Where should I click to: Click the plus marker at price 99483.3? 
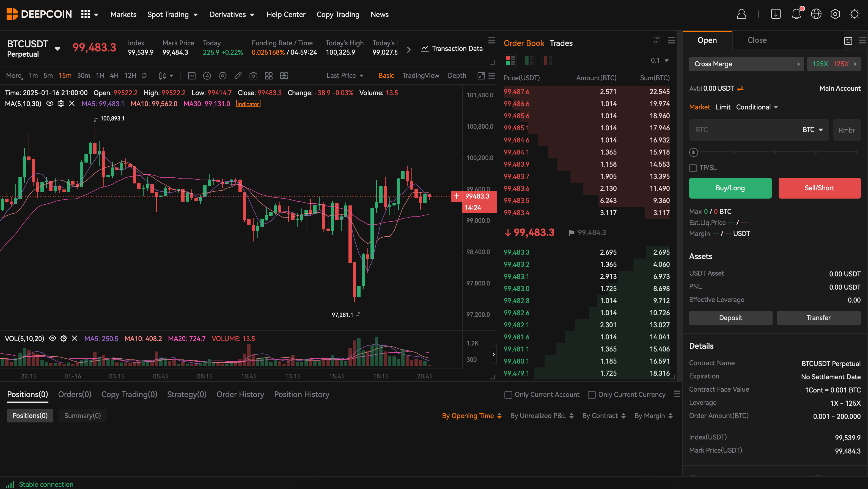tap(456, 196)
